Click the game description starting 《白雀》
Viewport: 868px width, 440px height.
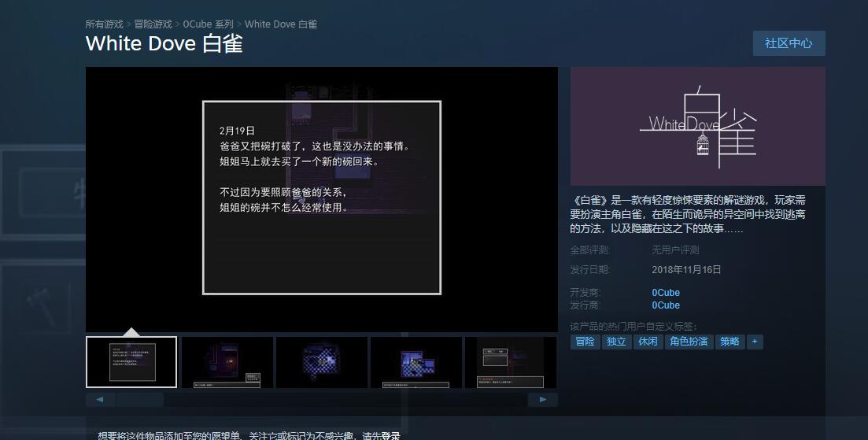(688, 214)
